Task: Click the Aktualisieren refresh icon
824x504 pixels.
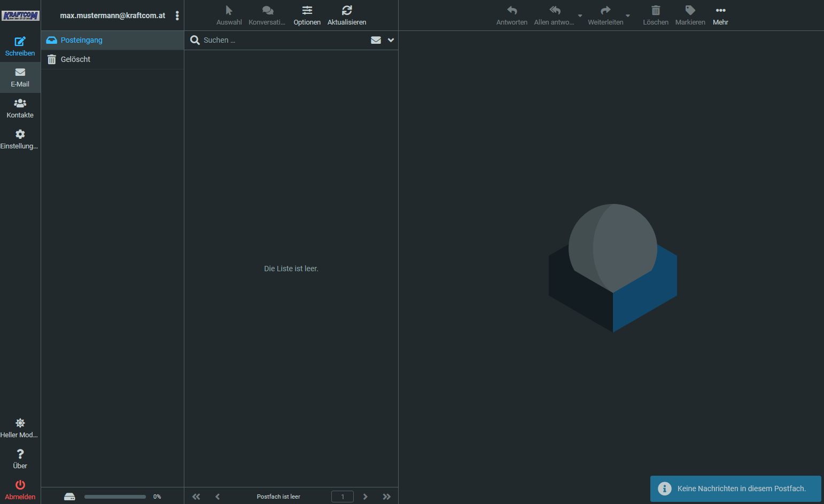Action: [346, 11]
